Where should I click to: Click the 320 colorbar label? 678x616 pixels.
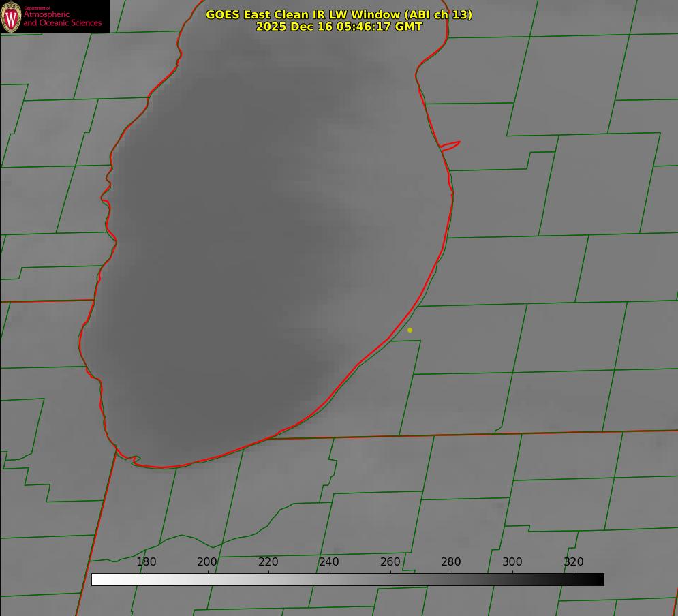[574, 561]
